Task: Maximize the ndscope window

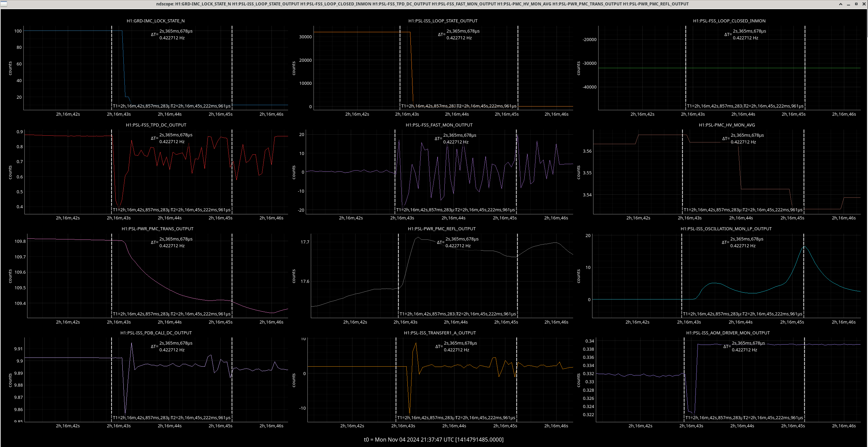Action: [856, 4]
